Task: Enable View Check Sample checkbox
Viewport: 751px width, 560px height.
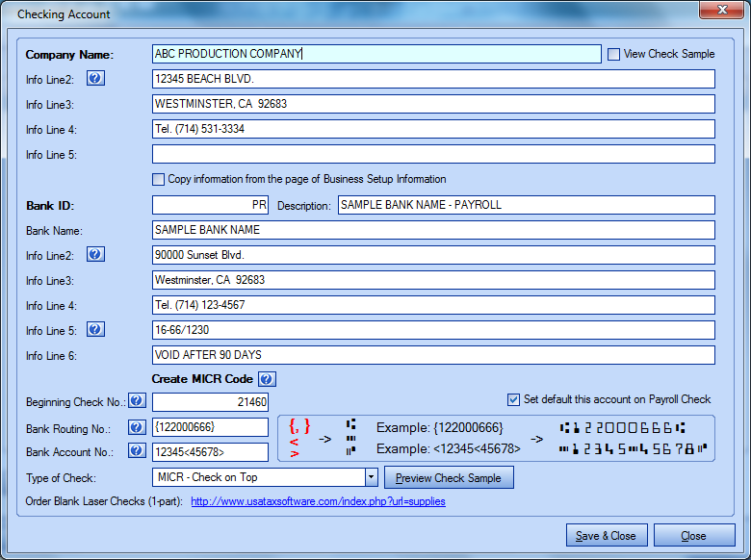Action: pos(613,55)
